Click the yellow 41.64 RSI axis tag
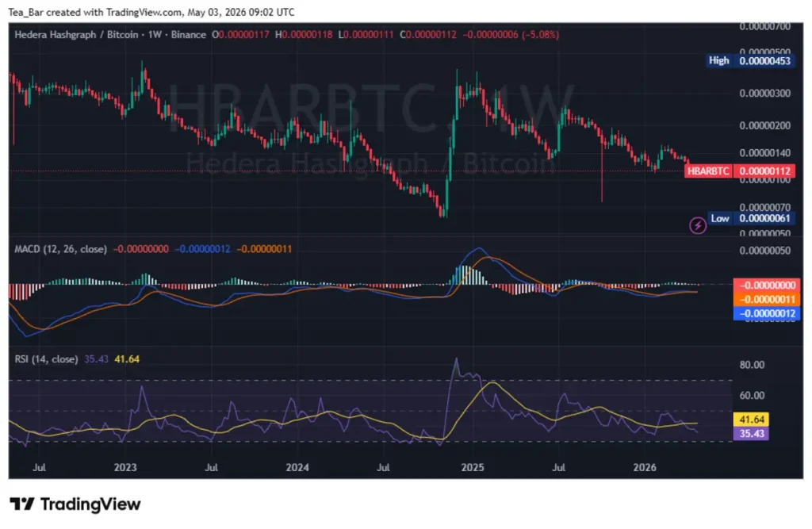The width and height of the screenshot is (812, 529). tap(752, 420)
